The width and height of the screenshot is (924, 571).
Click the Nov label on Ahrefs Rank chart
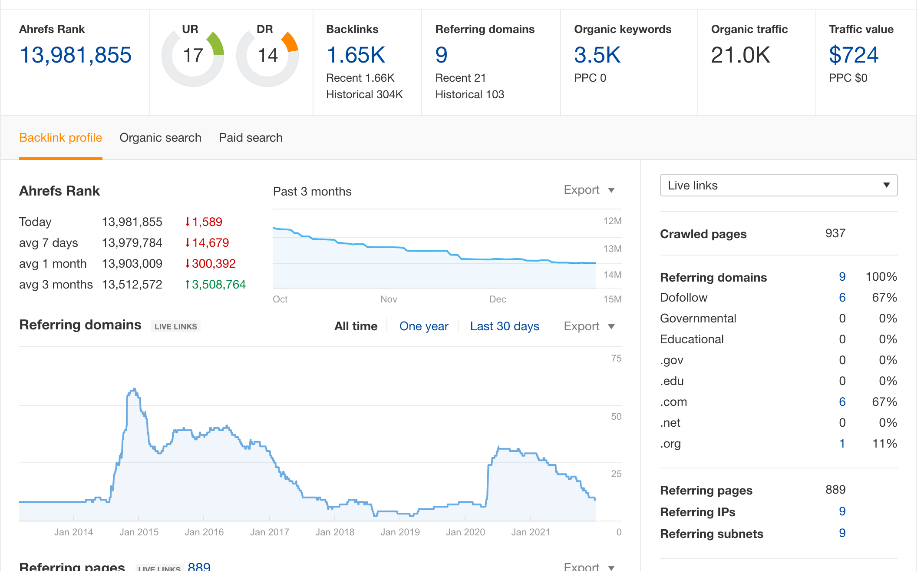(389, 299)
